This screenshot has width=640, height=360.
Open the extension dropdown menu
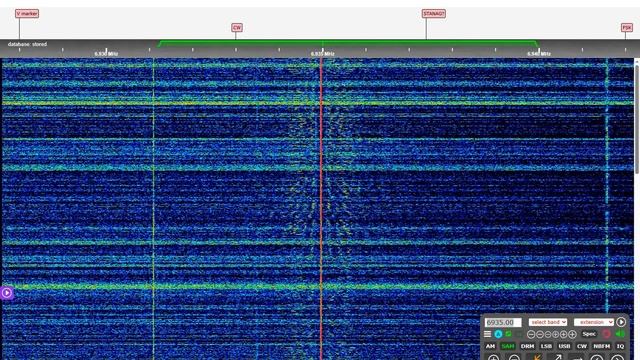(594, 322)
